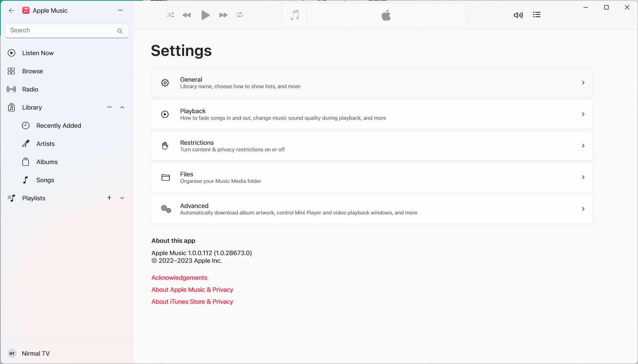Toggle shuffle playback
The image size is (638, 364).
pyautogui.click(x=170, y=15)
